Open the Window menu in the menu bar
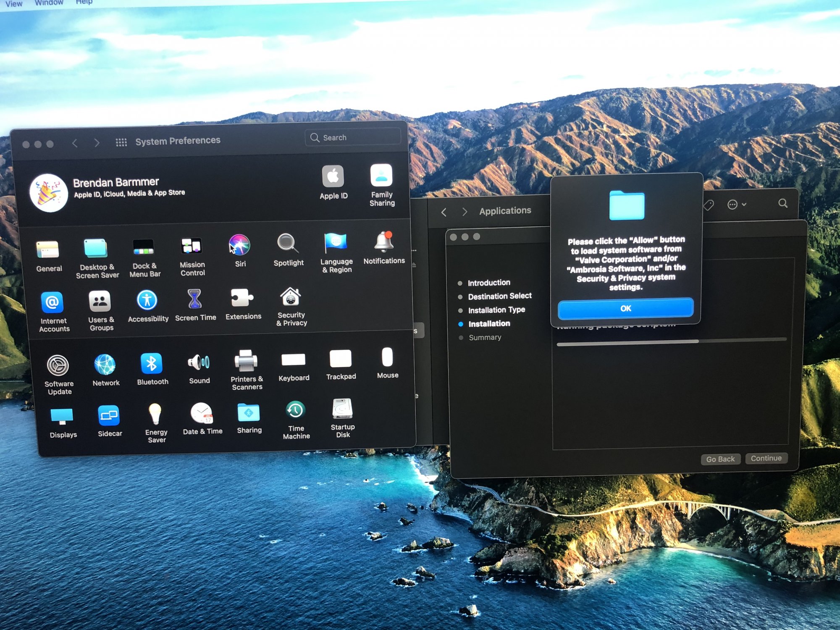This screenshot has width=840, height=630. point(49,3)
